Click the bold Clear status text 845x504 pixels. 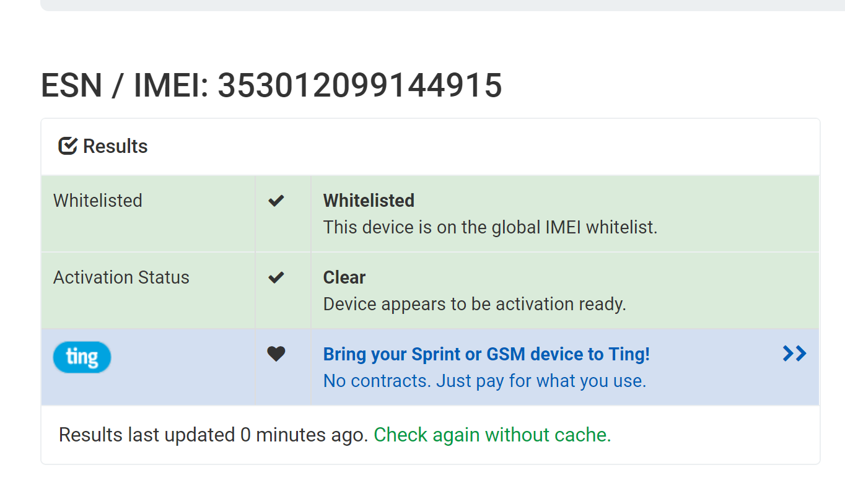click(344, 277)
